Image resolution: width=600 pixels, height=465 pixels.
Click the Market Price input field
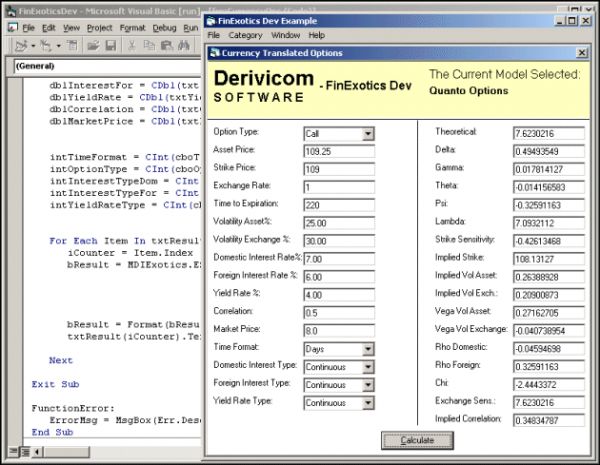point(339,331)
